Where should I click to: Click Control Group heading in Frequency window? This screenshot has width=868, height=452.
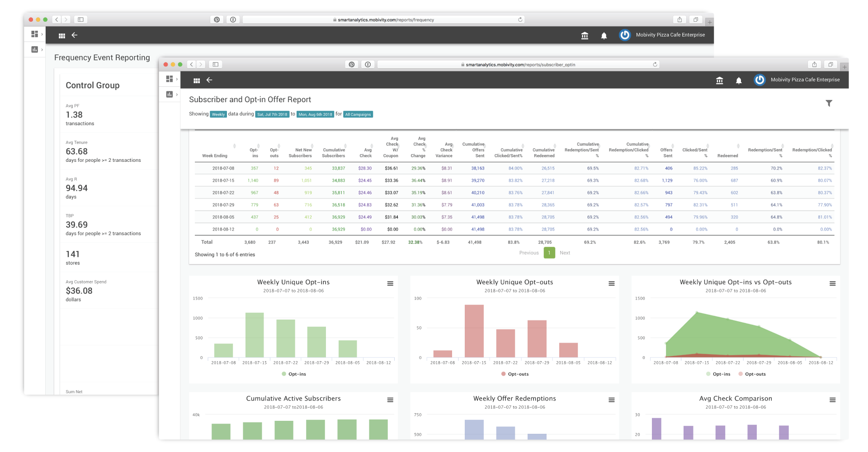(93, 85)
